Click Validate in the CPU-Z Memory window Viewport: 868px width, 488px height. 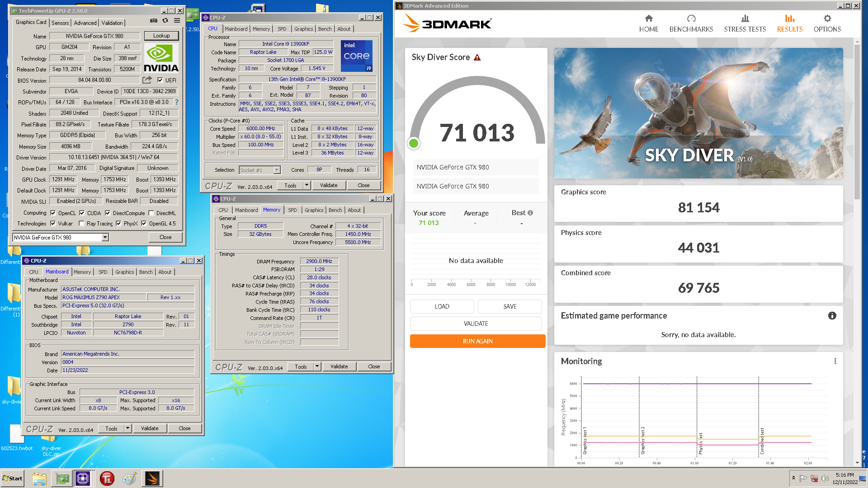click(x=339, y=366)
